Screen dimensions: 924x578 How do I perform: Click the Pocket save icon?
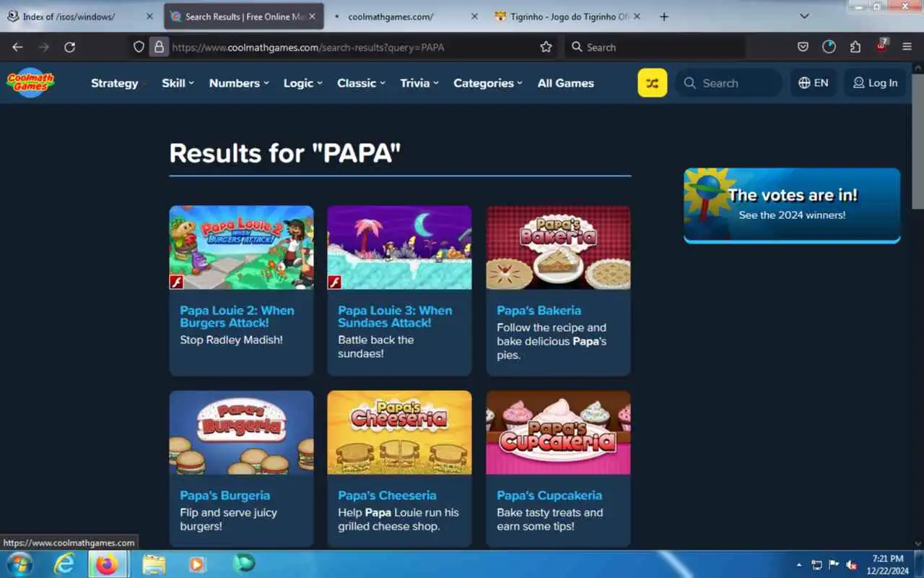tap(803, 47)
